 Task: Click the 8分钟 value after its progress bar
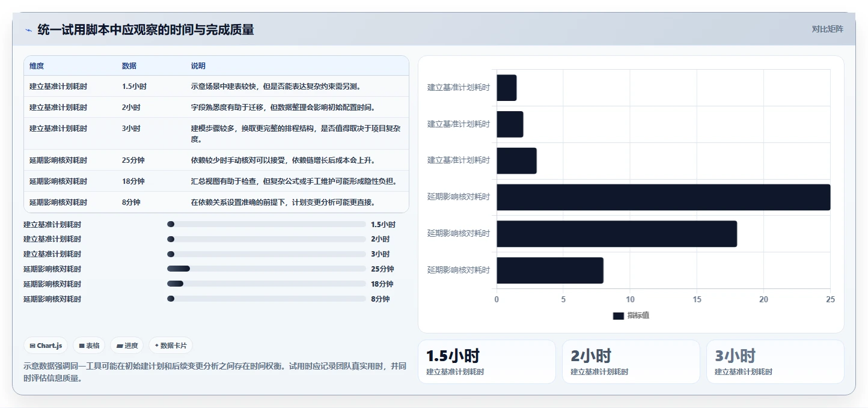[381, 299]
